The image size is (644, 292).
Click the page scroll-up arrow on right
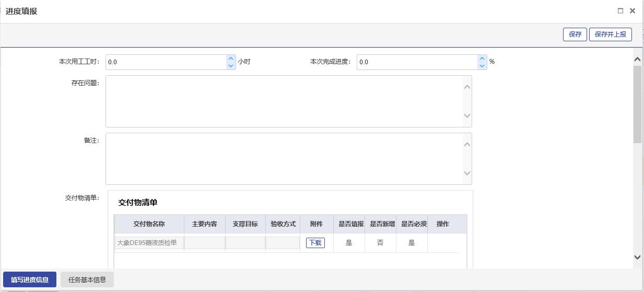[x=637, y=60]
